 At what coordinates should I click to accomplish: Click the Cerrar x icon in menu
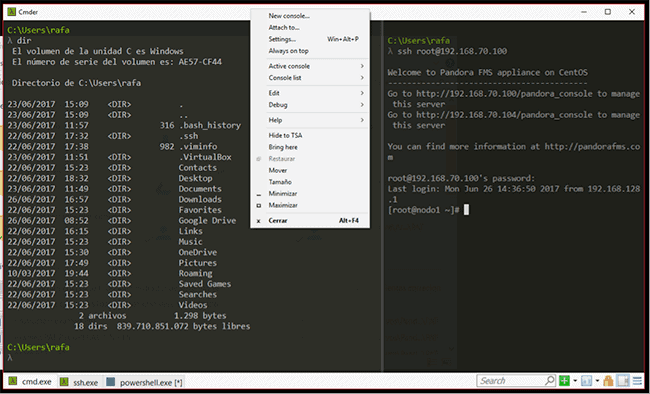[259, 221]
